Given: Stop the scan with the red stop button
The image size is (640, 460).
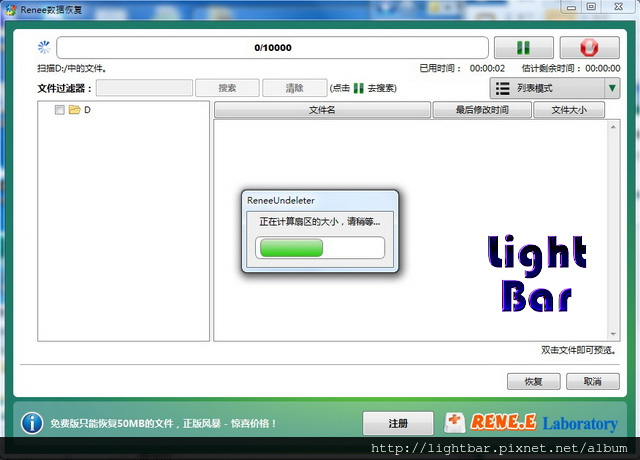Looking at the screenshot, I should [589, 48].
